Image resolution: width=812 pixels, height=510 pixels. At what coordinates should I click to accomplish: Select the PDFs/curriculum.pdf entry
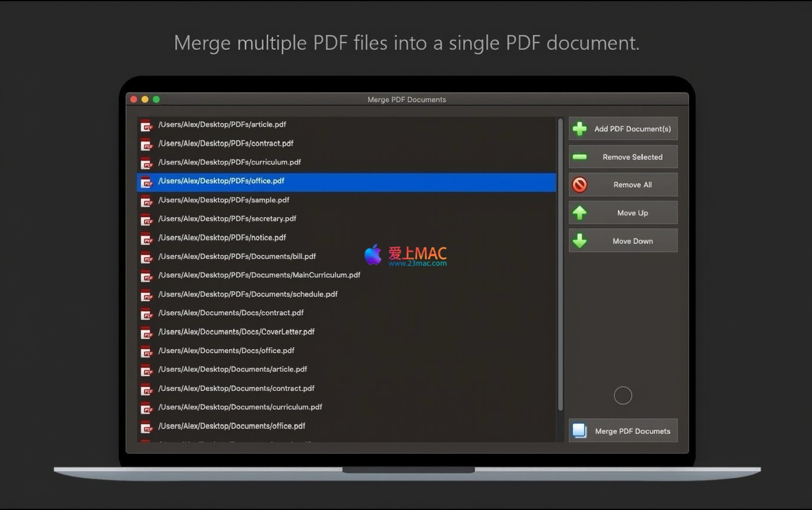pos(230,162)
